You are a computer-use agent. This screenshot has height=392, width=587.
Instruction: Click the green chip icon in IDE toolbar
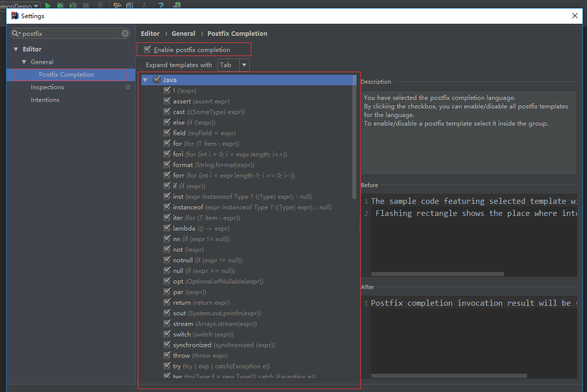coord(178,5)
